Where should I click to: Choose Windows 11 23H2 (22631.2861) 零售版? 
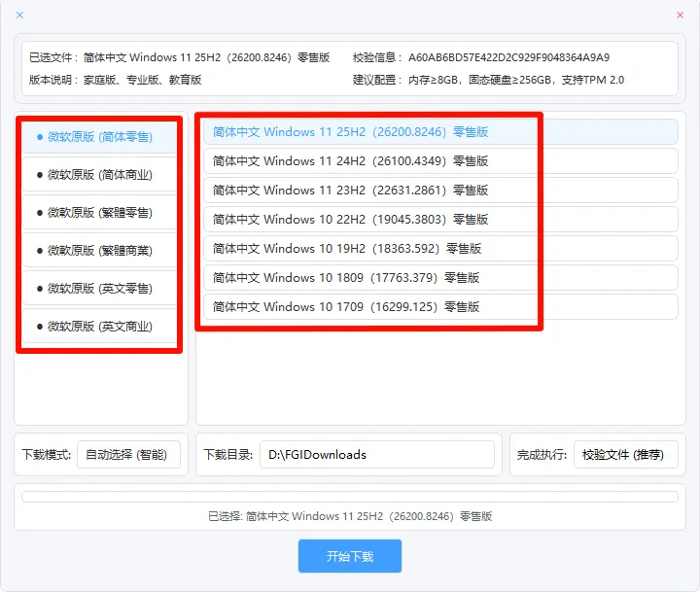pyautogui.click(x=440, y=191)
